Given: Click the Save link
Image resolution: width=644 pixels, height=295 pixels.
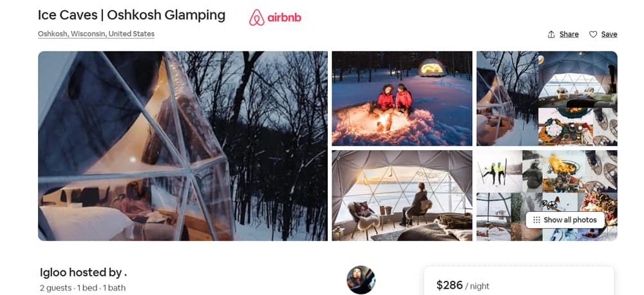Looking at the screenshot, I should tap(609, 35).
